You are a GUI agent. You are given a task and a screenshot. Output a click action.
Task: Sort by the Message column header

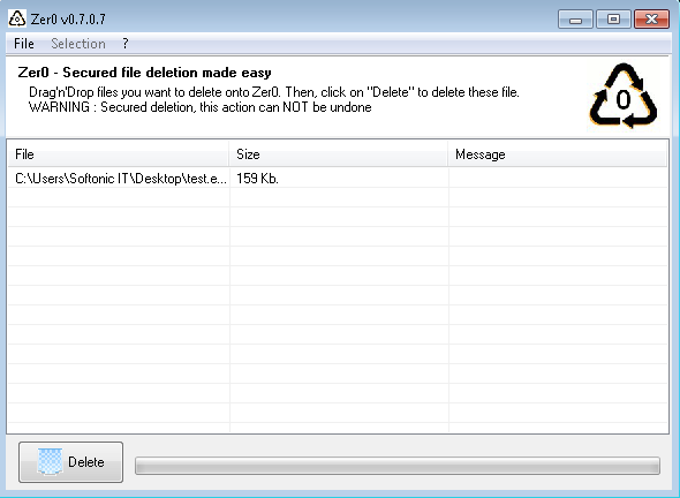coord(557,154)
